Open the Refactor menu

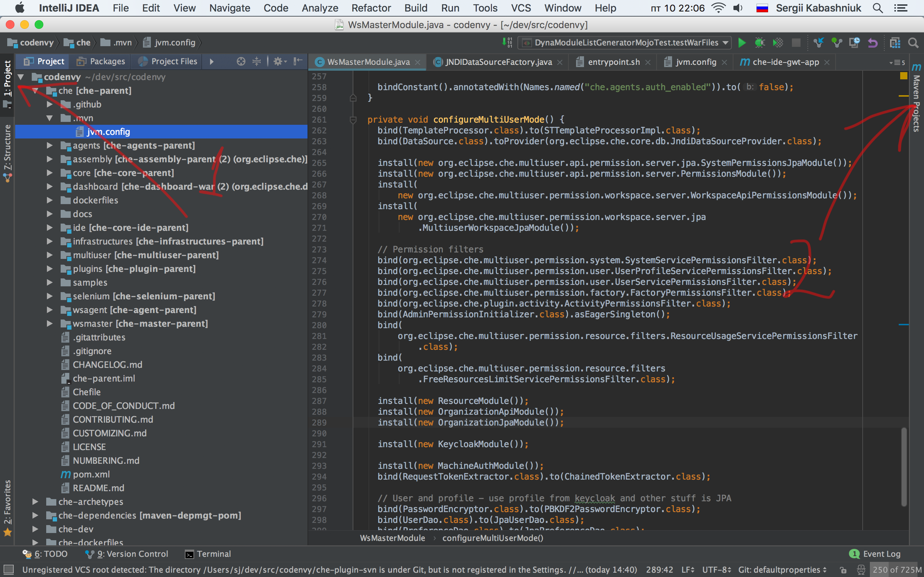point(371,8)
